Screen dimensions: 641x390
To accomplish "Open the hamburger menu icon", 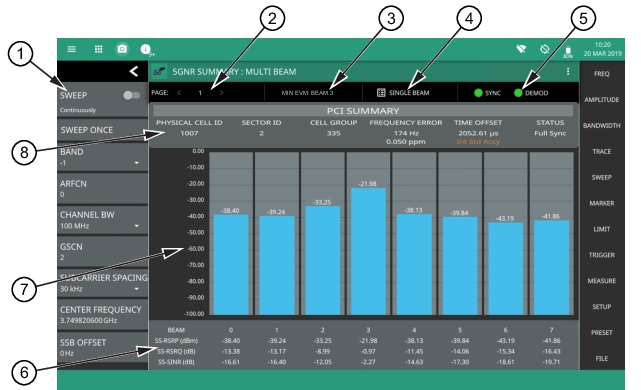I will pos(72,49).
